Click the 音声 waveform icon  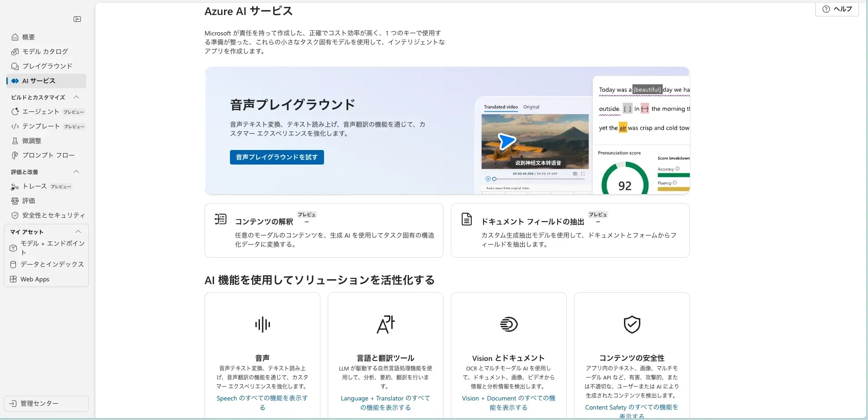pos(262,325)
